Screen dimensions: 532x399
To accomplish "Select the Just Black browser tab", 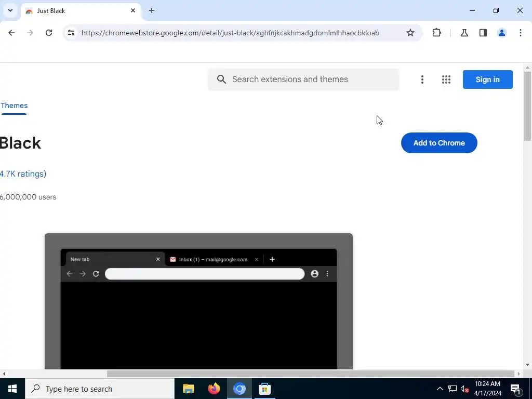I will (81, 11).
